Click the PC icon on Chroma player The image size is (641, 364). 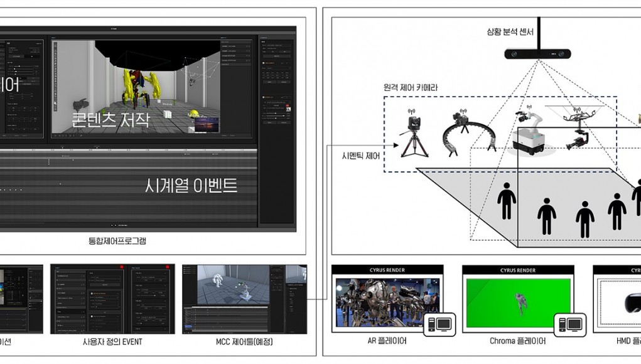pos(569,323)
